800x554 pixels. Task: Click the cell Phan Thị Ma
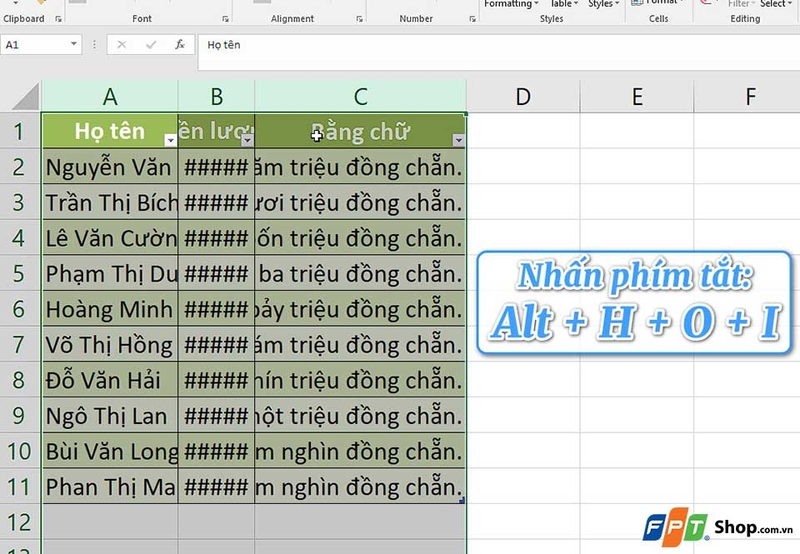coord(110,486)
